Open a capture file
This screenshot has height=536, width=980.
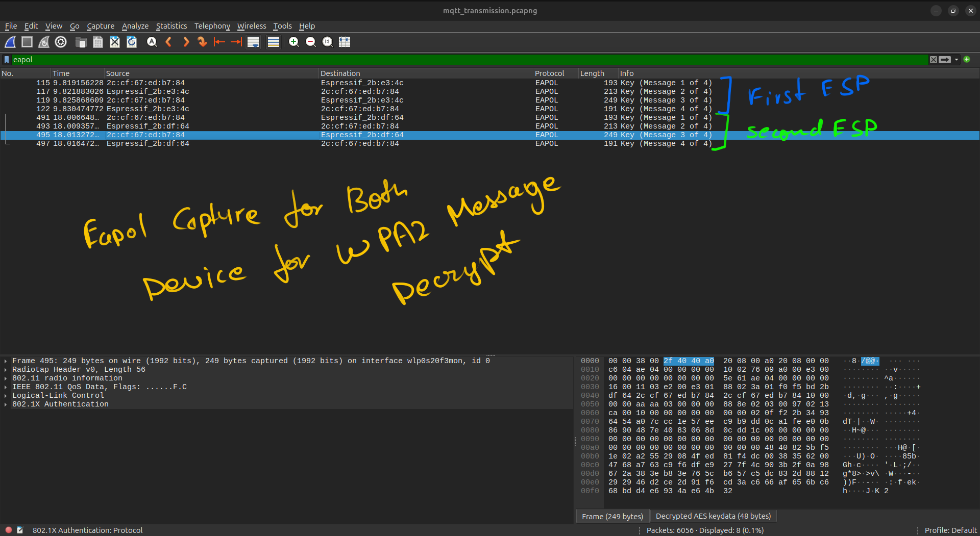pyautogui.click(x=81, y=42)
